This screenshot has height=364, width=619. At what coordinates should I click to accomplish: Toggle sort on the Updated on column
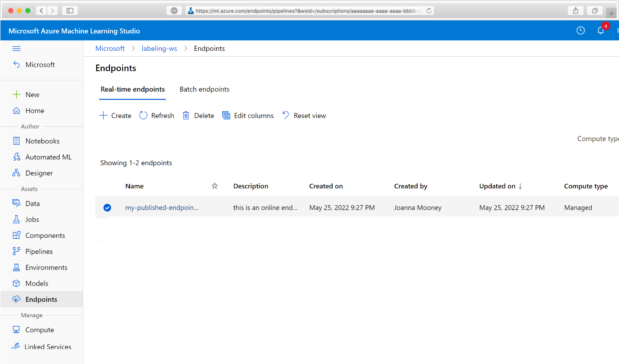(x=501, y=186)
